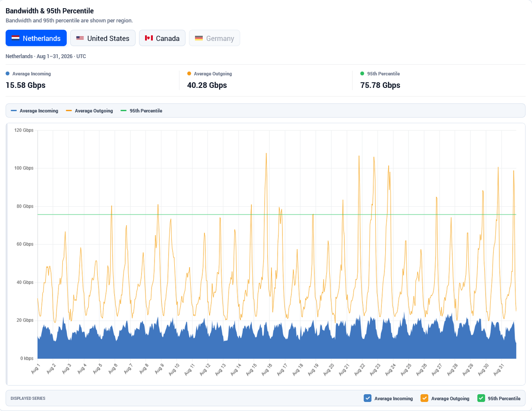Click the Aug 16 outgoing peak in the chart
This screenshot has width=532, height=411.
pos(266,154)
